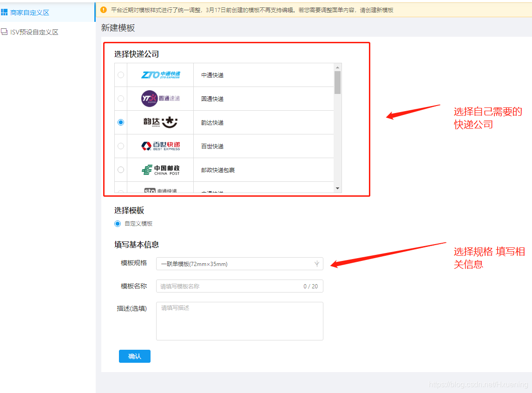Click the 韵达 Express logo
This screenshot has width=532, height=393.
point(160,122)
